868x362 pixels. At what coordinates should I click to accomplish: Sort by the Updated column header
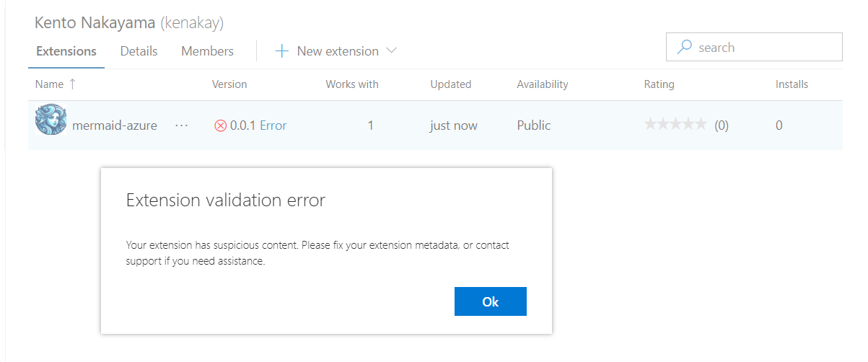(x=450, y=84)
